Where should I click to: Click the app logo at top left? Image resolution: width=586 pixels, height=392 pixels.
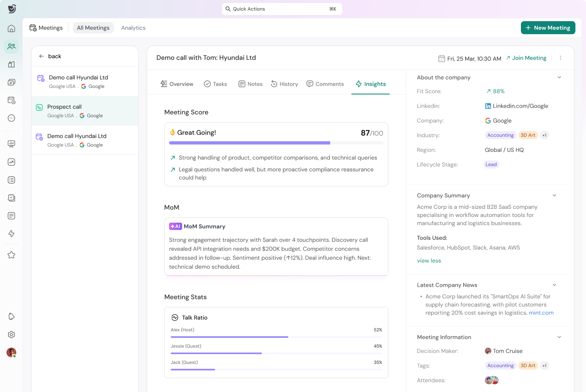[12, 9]
